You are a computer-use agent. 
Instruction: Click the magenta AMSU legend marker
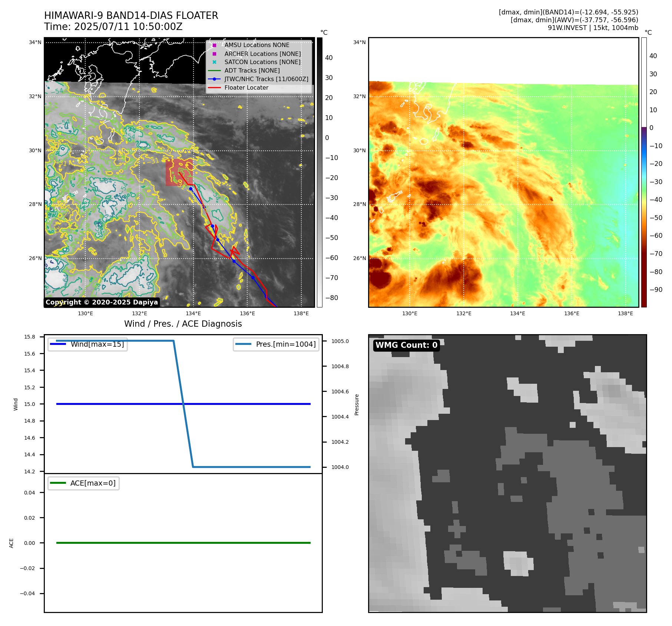tap(214, 45)
